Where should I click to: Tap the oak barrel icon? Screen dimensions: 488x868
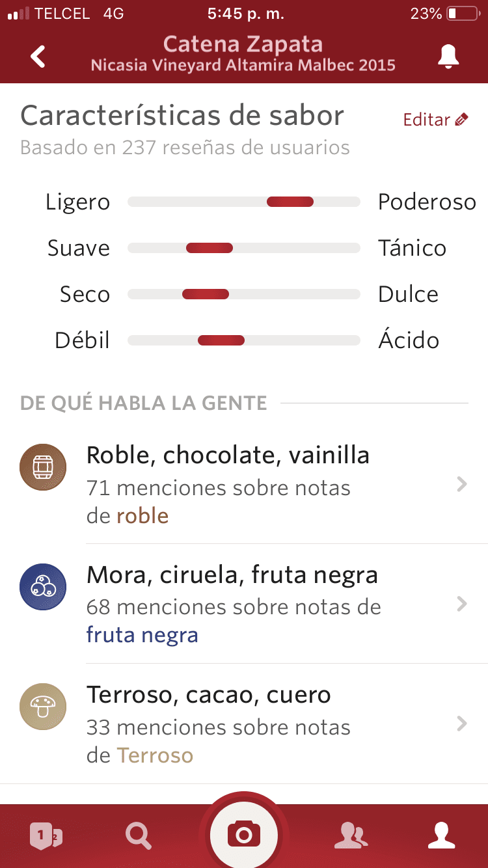[43, 467]
